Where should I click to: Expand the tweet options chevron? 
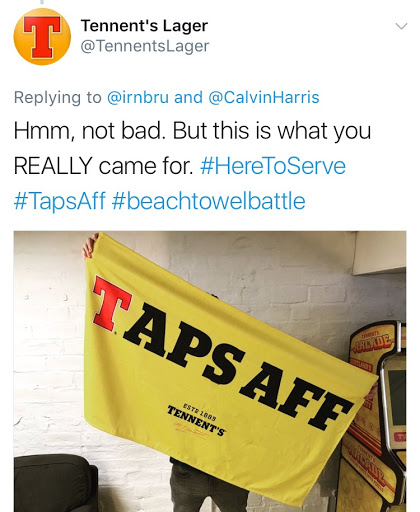[401, 26]
